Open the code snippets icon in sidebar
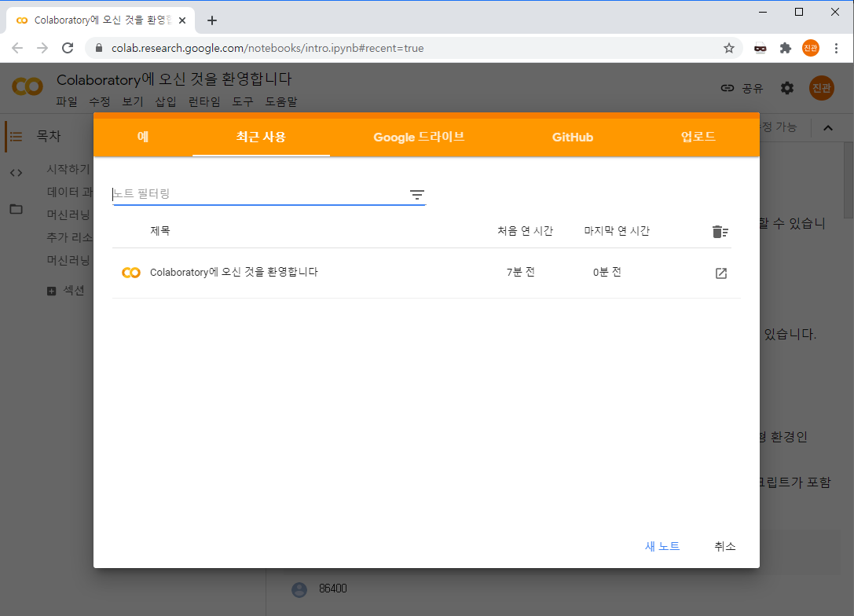This screenshot has width=854, height=616. click(x=16, y=173)
